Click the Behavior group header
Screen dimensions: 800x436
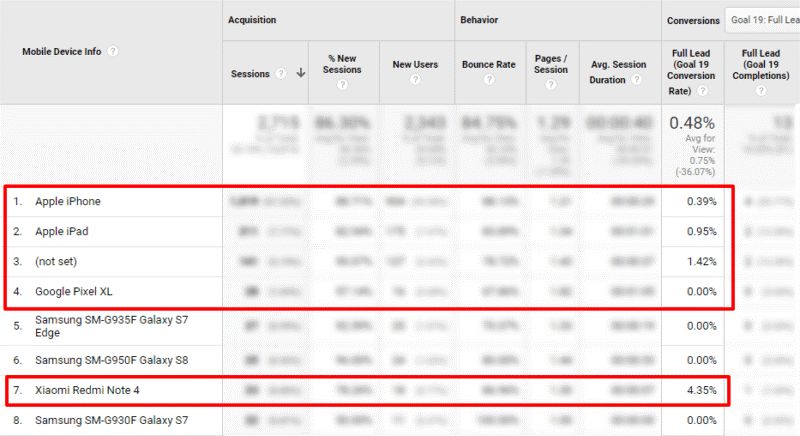479,20
